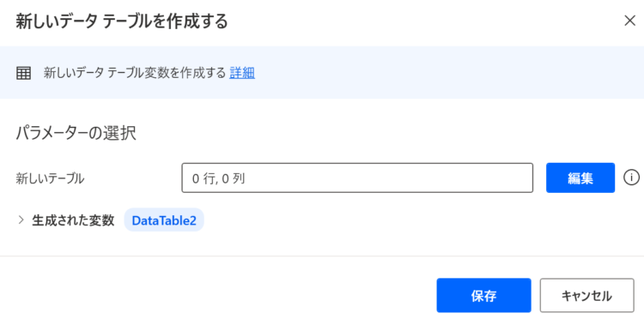
Task: Click the 新しいテーブル parameter label
Action: (50, 178)
